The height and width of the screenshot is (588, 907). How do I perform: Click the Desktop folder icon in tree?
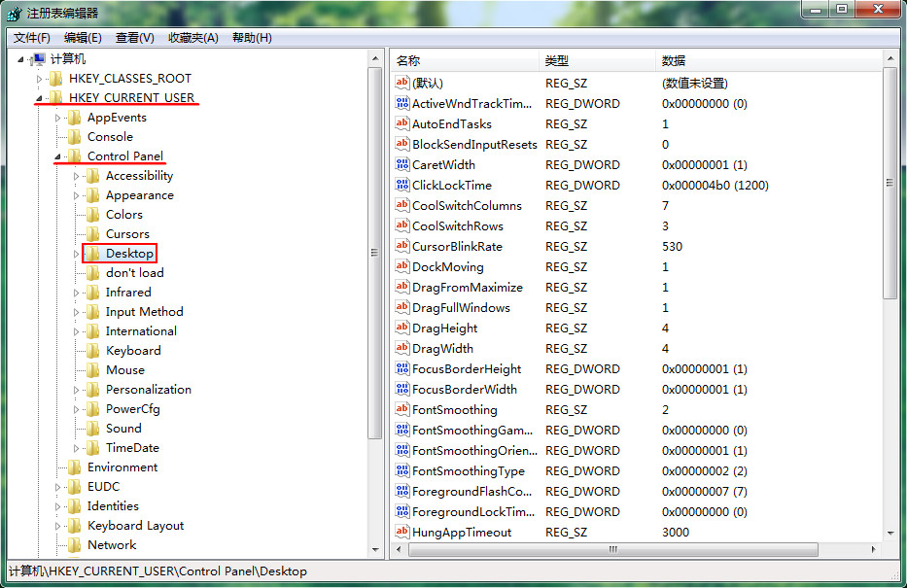tap(92, 254)
